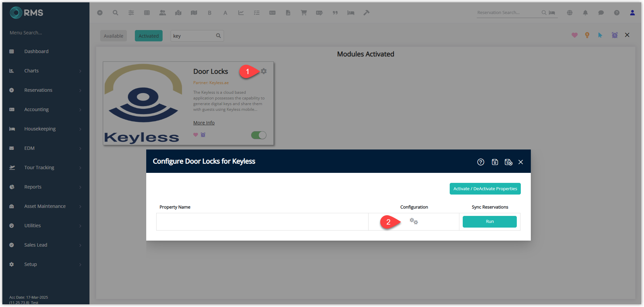Click the blue cursor pointer icon
Screen dimensions: 644x307
600,35
